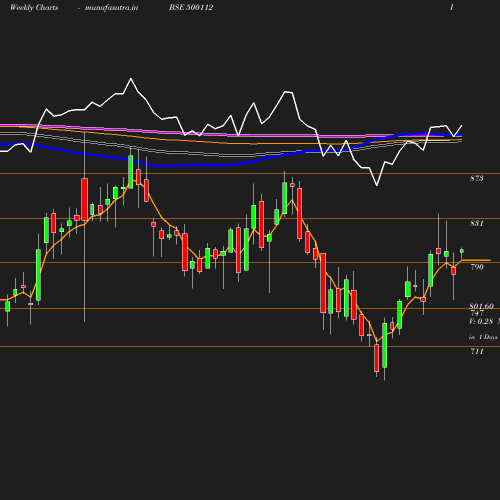The width and height of the screenshot is (500, 500).
Task: Click the 711 price level label
Action: coord(477,351)
